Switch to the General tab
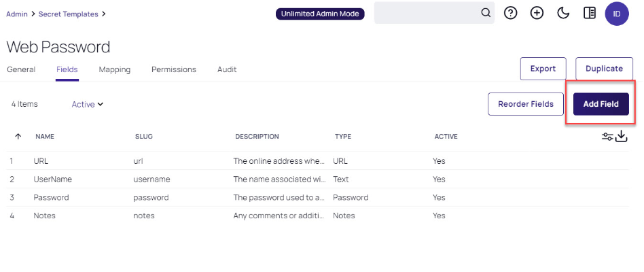The width and height of the screenshot is (644, 272). click(x=21, y=69)
